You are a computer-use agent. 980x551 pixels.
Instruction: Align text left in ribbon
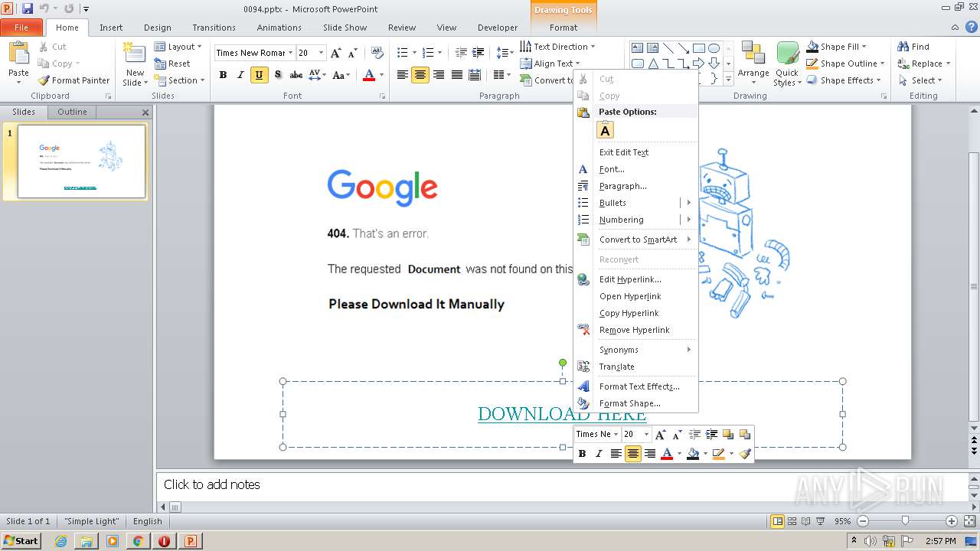click(x=402, y=75)
